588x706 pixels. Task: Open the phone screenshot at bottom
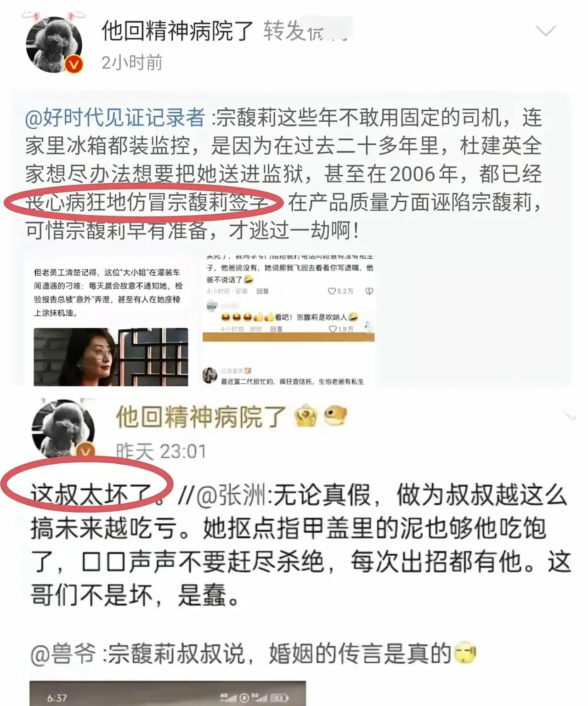(168, 693)
